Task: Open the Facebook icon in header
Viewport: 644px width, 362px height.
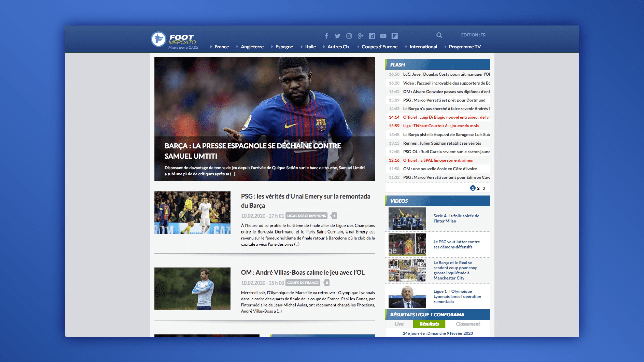Action: pyautogui.click(x=326, y=36)
